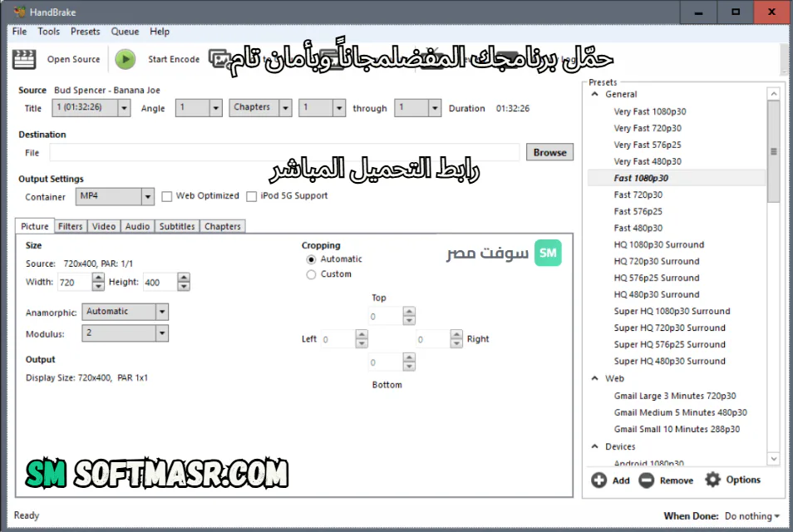This screenshot has width=793, height=532.
Task: Click the Height value field
Action: tap(160, 282)
